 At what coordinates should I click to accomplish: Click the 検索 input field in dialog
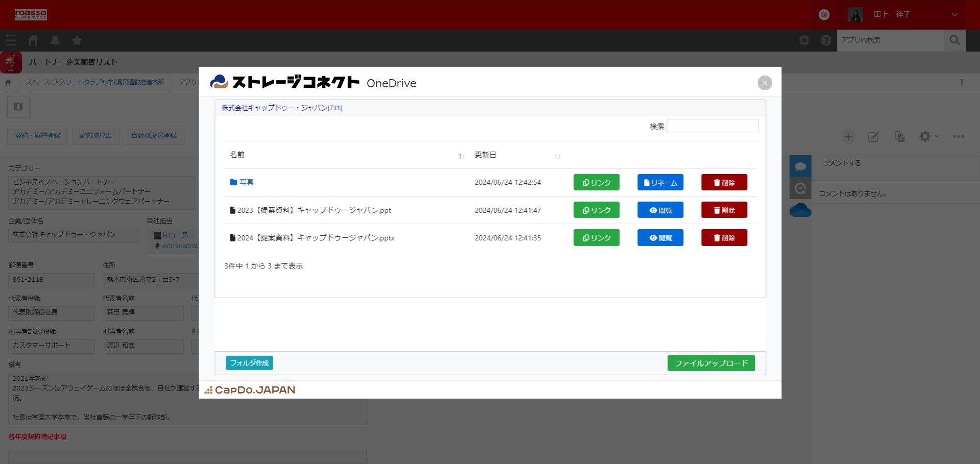712,126
